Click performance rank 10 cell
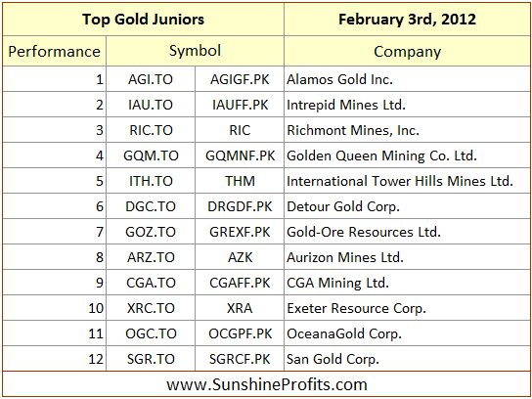Screen dimensions: 532x399 click(55, 308)
